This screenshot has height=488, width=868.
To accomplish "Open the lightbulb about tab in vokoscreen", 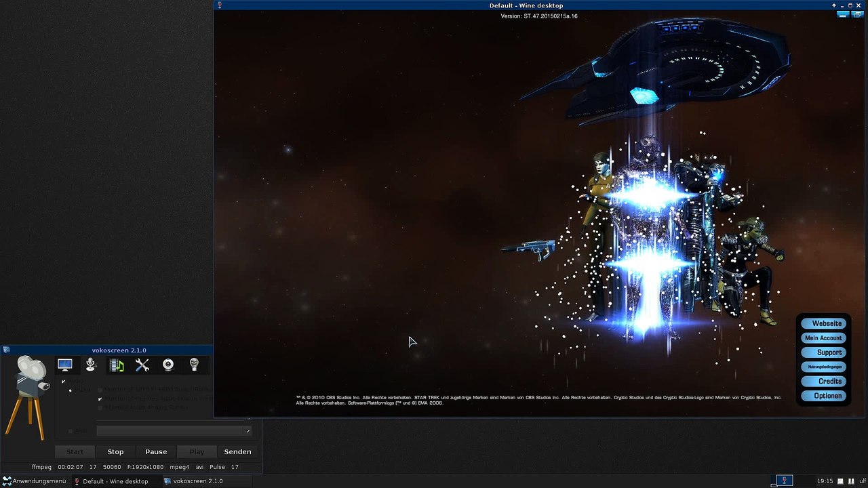I will (194, 365).
